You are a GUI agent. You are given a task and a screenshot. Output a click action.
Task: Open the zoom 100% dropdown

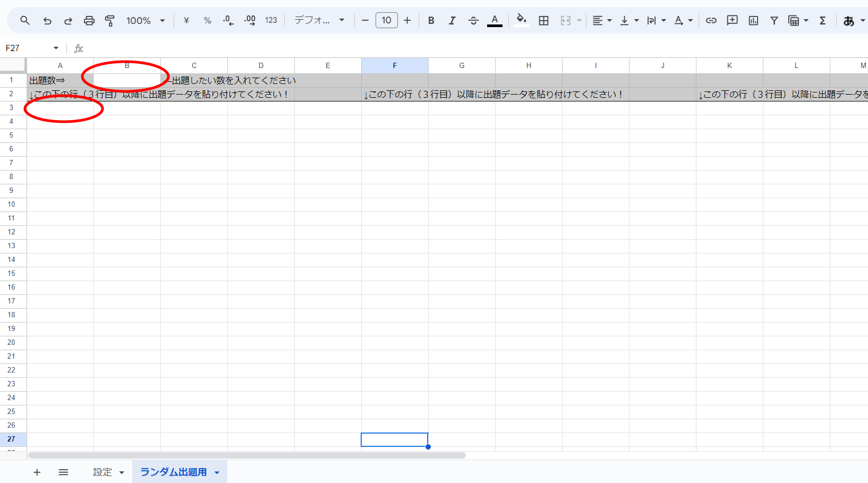(146, 20)
